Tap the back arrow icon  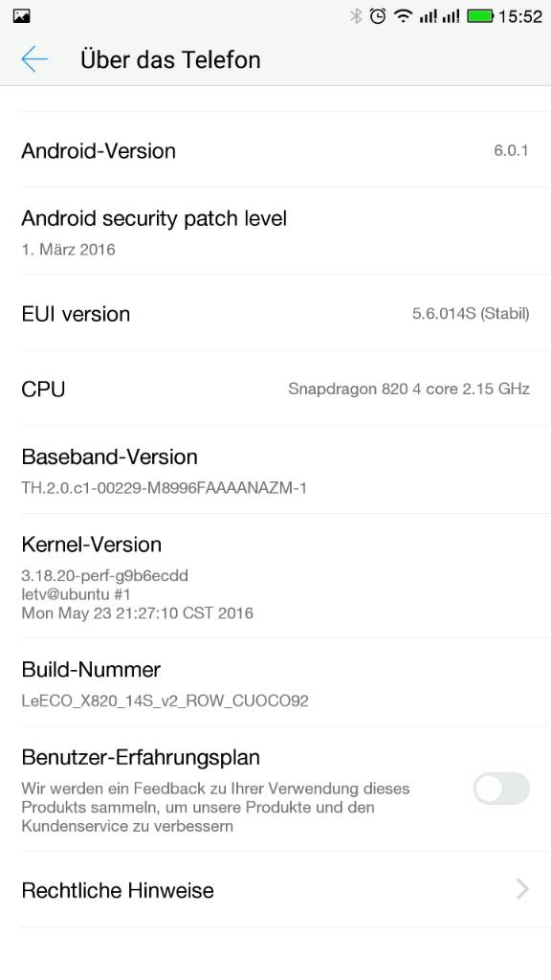(34, 59)
